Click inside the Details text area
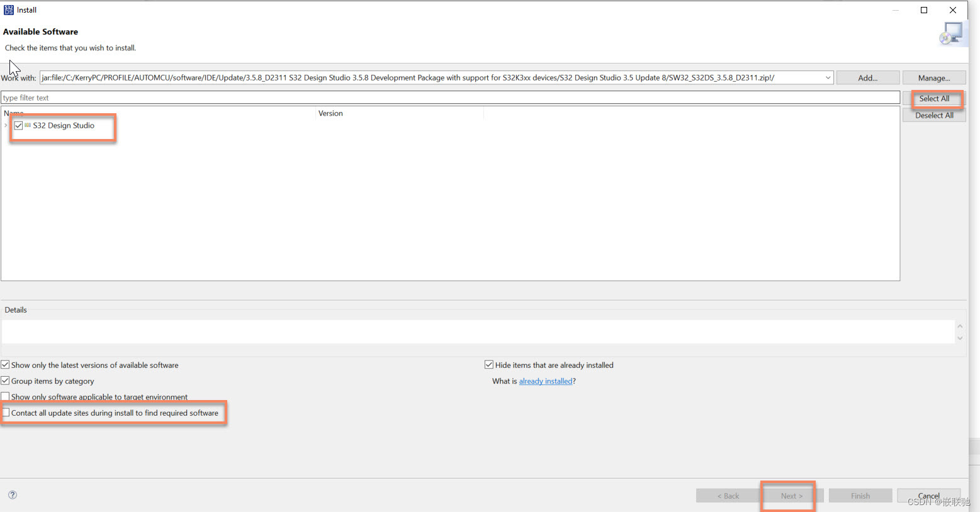This screenshot has width=980, height=512. coord(478,331)
